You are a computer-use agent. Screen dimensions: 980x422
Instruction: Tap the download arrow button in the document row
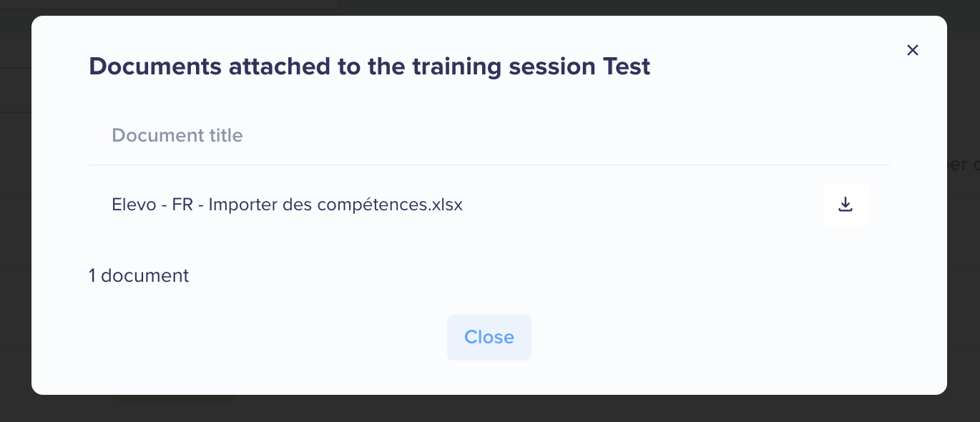coord(846,205)
